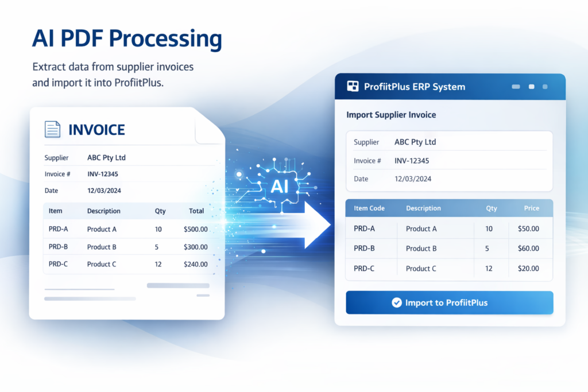Click the $300.00 total on the invoice

[195, 247]
